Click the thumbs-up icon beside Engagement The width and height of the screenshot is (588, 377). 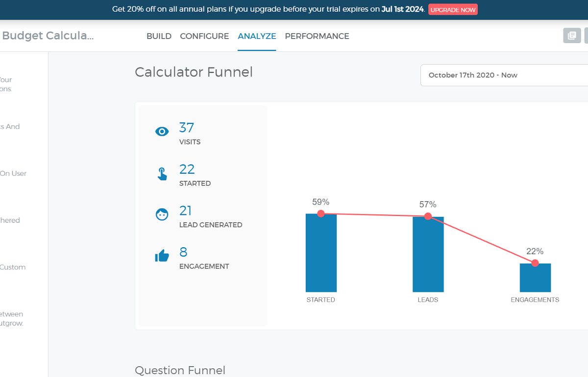(x=162, y=256)
